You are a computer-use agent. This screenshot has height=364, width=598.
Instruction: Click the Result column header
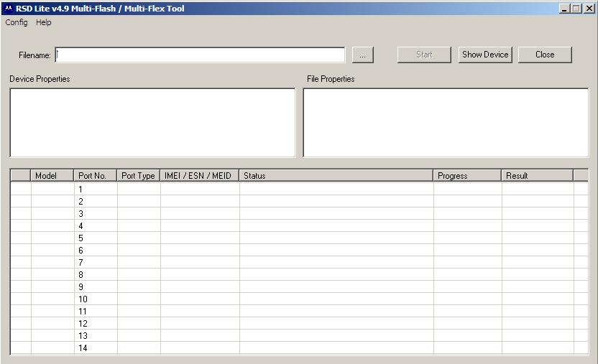point(538,175)
